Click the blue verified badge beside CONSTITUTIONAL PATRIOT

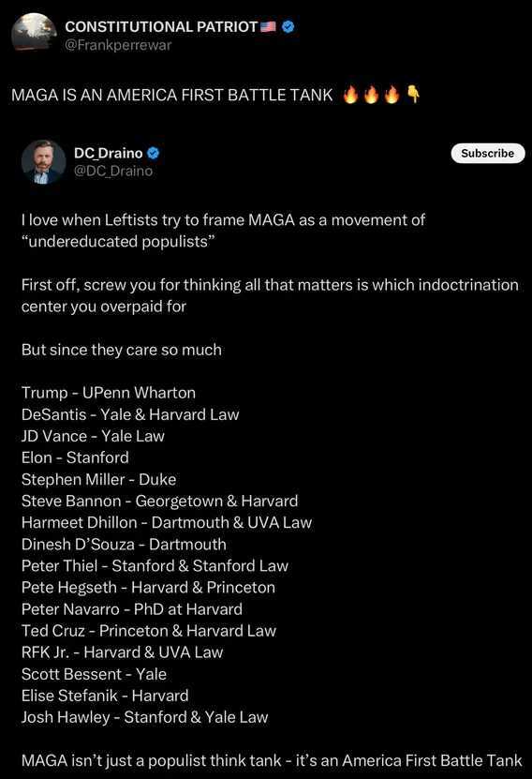click(288, 26)
